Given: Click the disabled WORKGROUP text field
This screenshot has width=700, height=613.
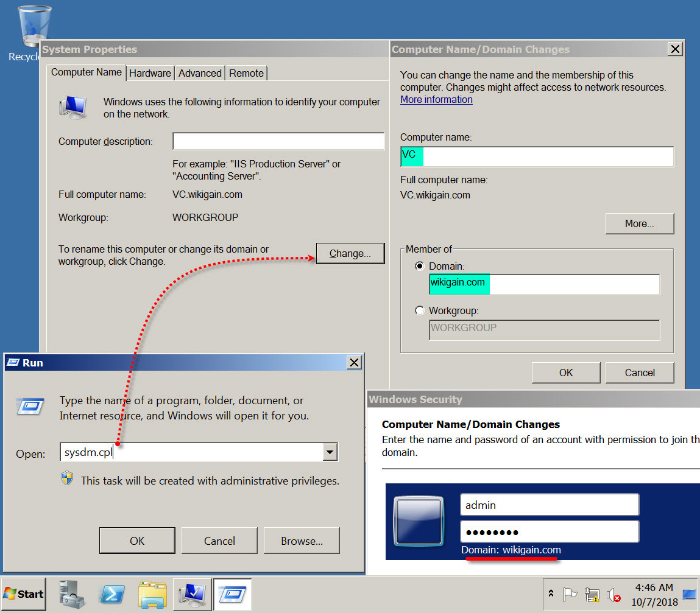Looking at the screenshot, I should coord(544,330).
